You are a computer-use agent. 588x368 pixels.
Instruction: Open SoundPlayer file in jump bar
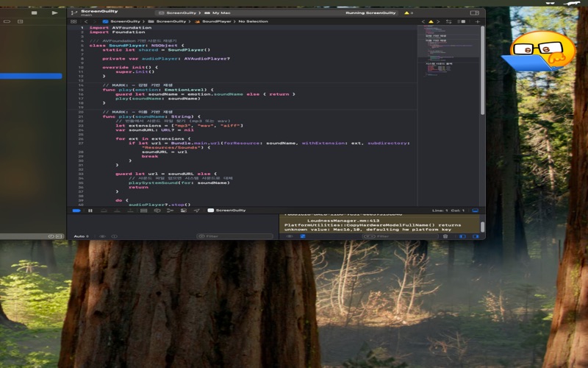(213, 21)
